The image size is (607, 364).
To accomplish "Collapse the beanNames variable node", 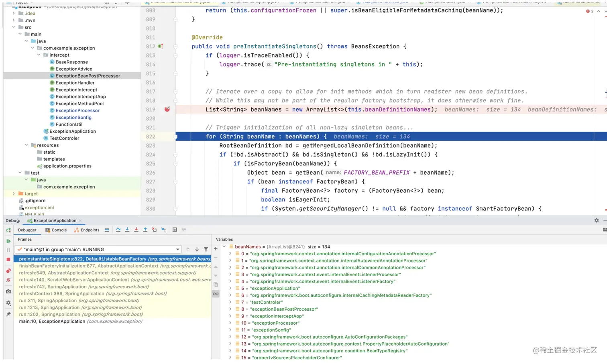I will click(224, 247).
